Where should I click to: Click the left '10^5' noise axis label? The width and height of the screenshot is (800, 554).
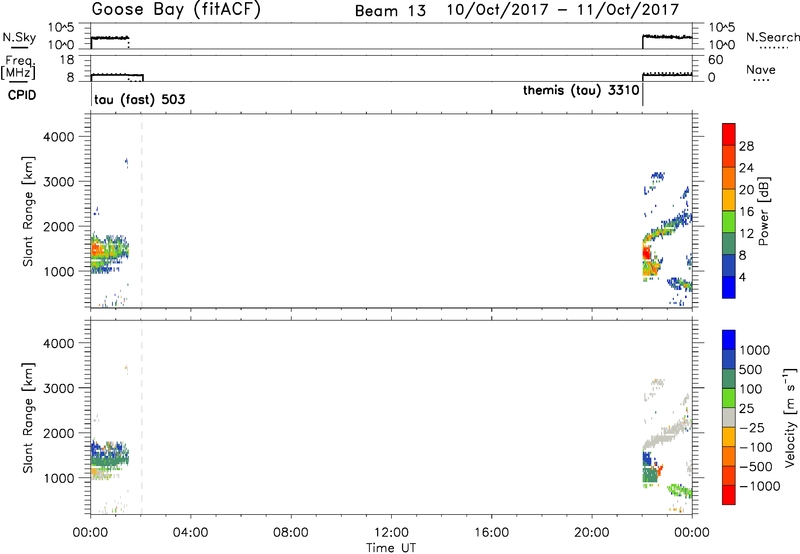[x=61, y=28]
